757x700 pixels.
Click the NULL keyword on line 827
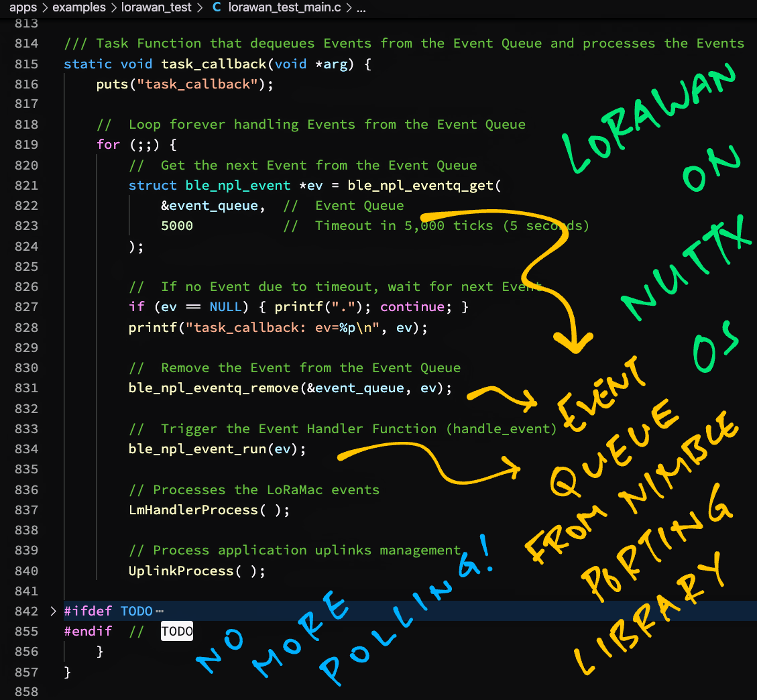click(x=226, y=306)
